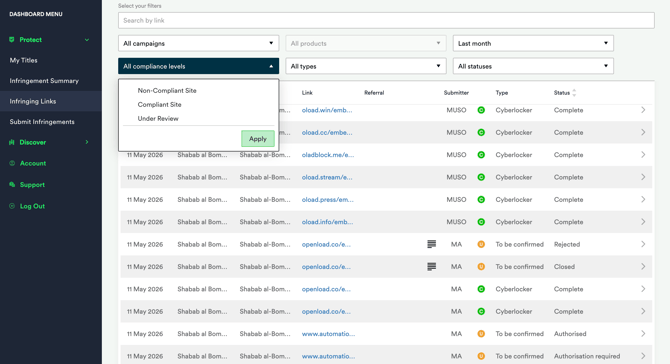The width and height of the screenshot is (670, 364).
Task: Click the 'Rejected' status text
Action: click(x=567, y=244)
